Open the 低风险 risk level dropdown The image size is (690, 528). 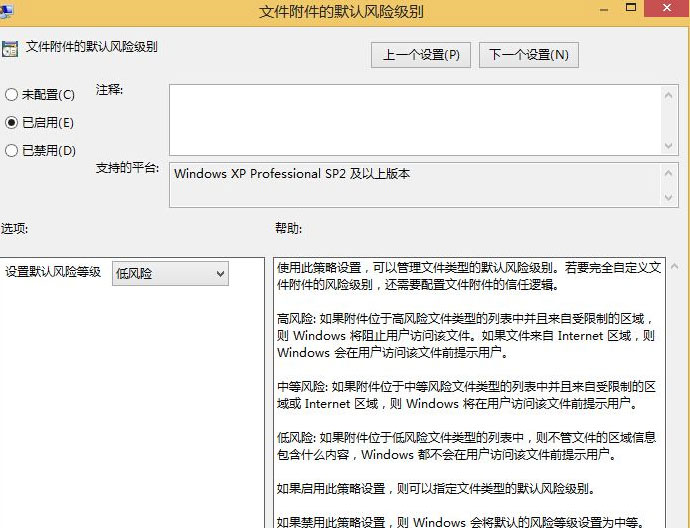(170, 273)
